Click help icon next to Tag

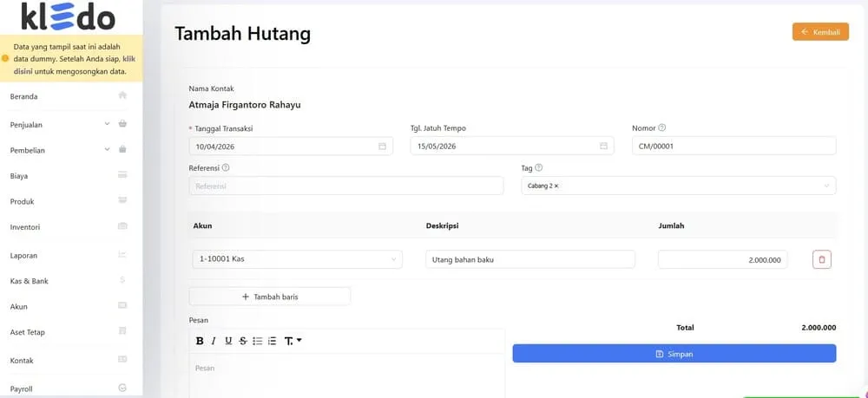pos(539,167)
